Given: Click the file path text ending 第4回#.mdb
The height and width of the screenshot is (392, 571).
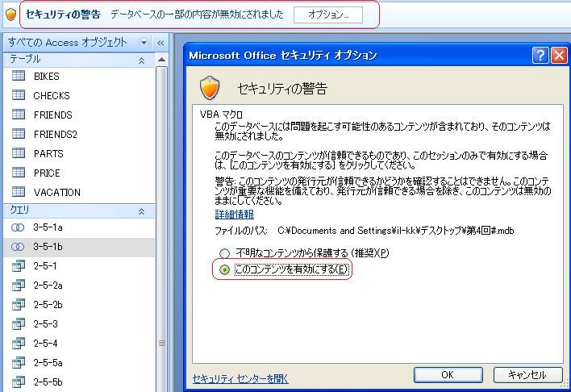Looking at the screenshot, I should (395, 231).
